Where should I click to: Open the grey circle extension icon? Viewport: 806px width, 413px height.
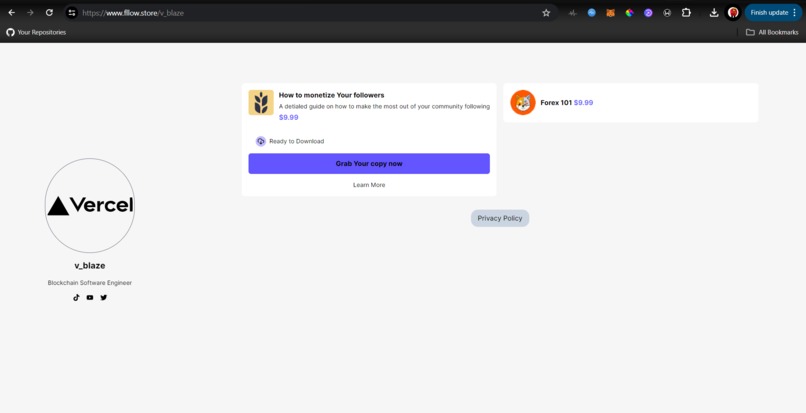[x=667, y=13]
